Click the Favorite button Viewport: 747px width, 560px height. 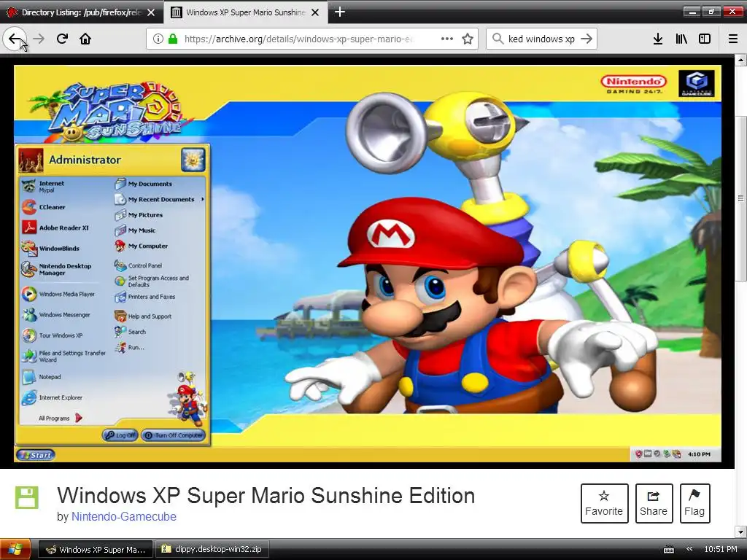[604, 503]
